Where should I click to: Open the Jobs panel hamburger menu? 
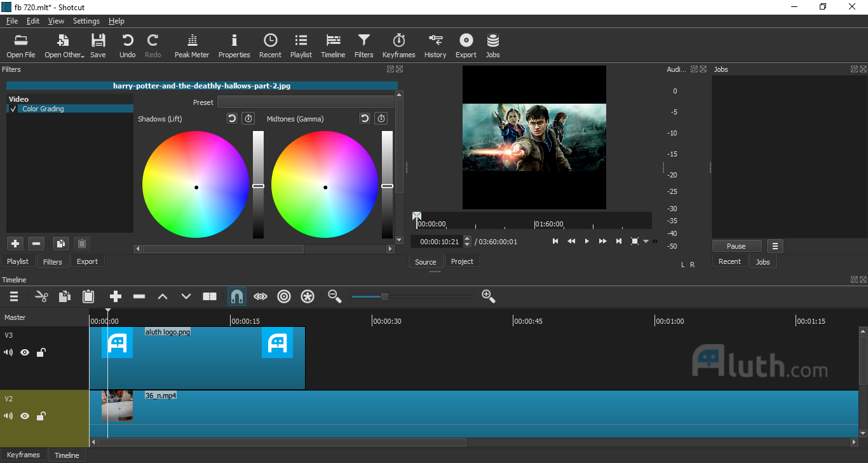click(x=775, y=246)
